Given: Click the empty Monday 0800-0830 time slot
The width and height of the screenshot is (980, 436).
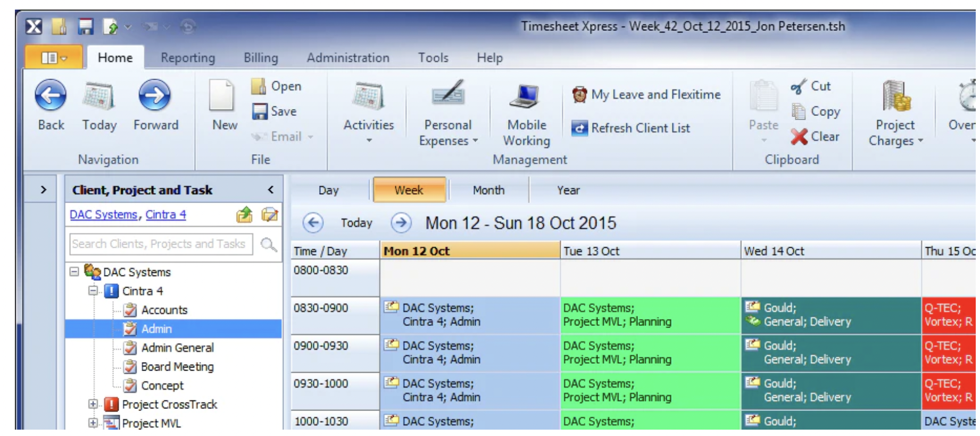Looking at the screenshot, I should (x=470, y=278).
